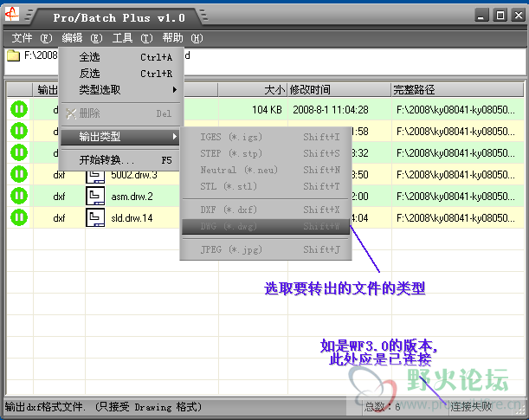Maximize the Pro/Batch Plus window
This screenshot has height=420, width=529.
coord(500,16)
